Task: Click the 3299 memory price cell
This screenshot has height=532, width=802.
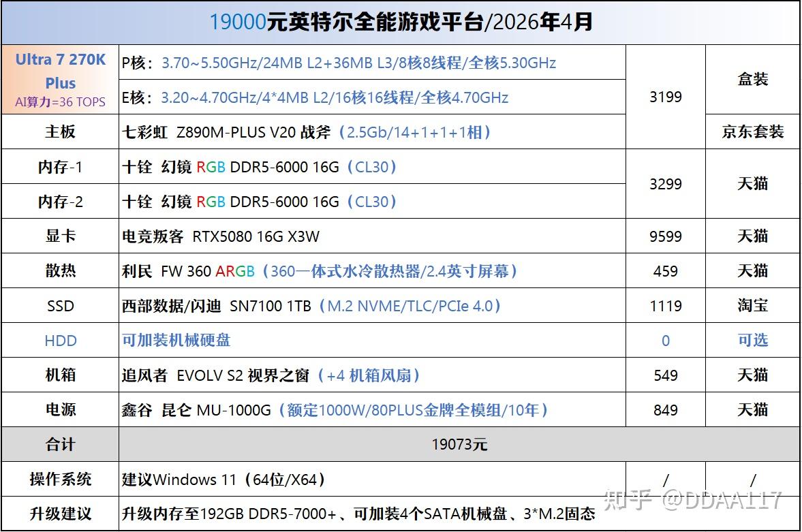Action: point(666,184)
